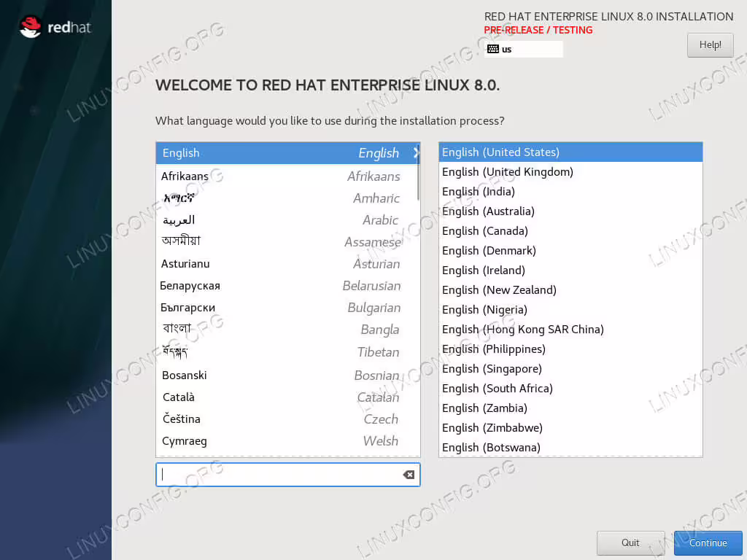
Task: Choose Asturianu (Asturian) language
Action: coord(287,264)
